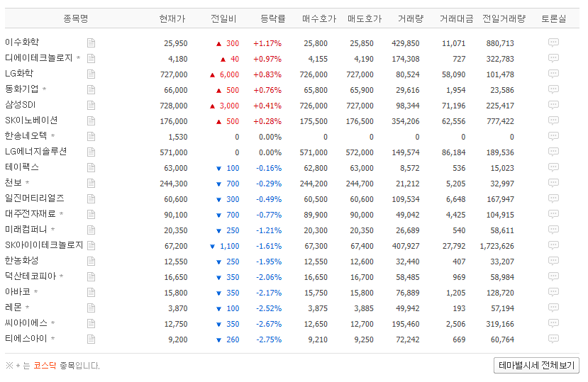Select the 현재가 column header
The image size is (588, 382).
[x=172, y=18]
